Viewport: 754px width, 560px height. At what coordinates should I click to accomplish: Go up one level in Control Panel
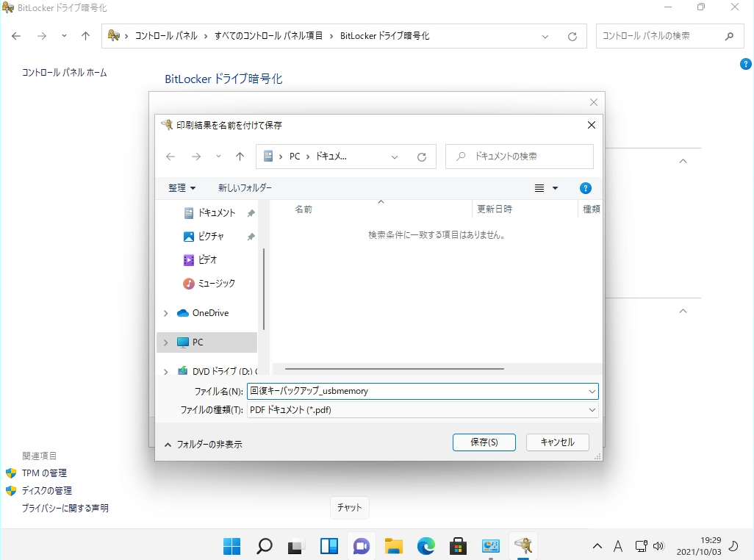85,36
